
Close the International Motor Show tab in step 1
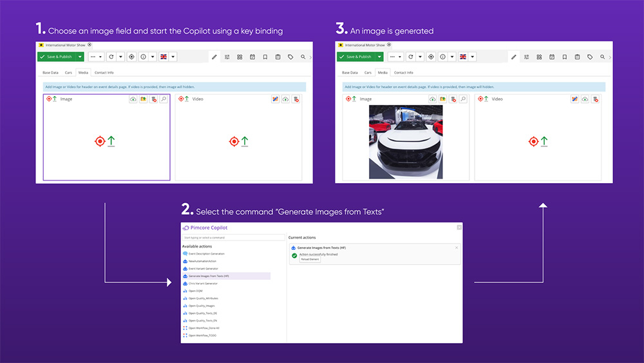(90, 44)
